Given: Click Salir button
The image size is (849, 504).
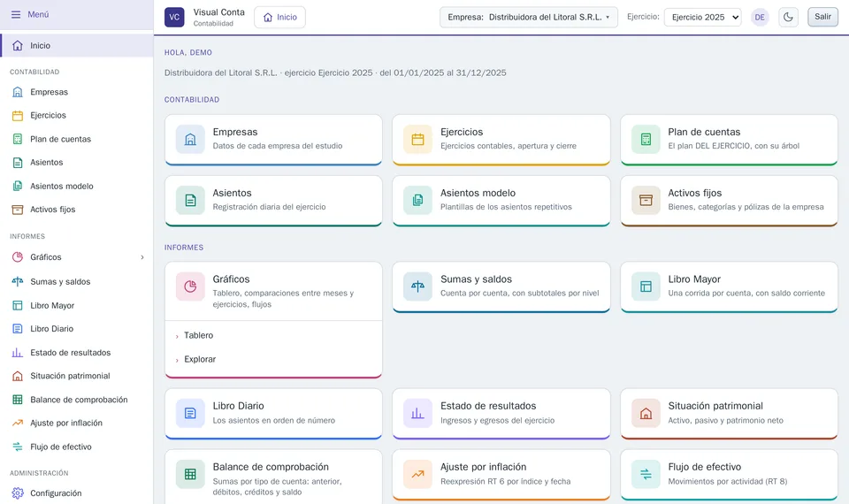Looking at the screenshot, I should click(822, 17).
